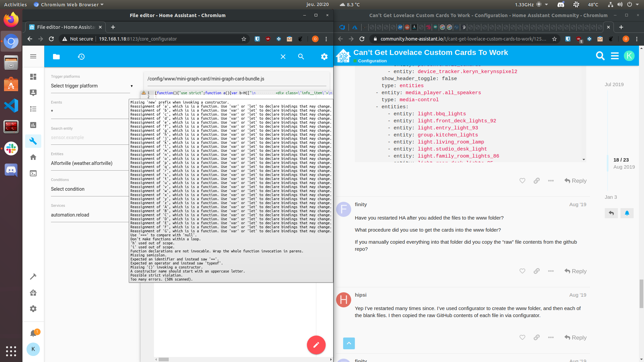Screen dimensions: 644x362
Task: Open the forum hamburger menu
Action: [x=615, y=56]
